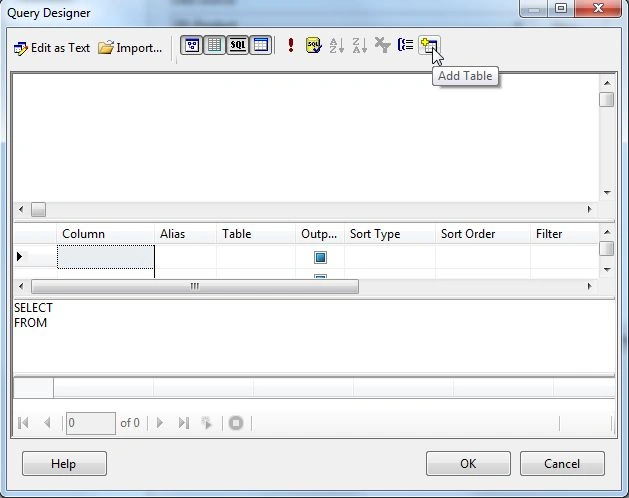629x498 pixels.
Task: Verify SQL syntax icon
Action: 314,45
